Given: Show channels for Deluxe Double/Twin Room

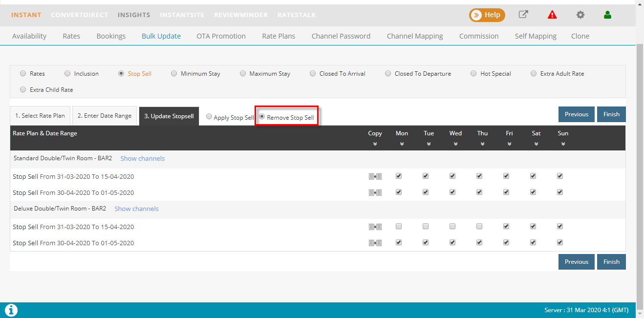Looking at the screenshot, I should point(136,209).
